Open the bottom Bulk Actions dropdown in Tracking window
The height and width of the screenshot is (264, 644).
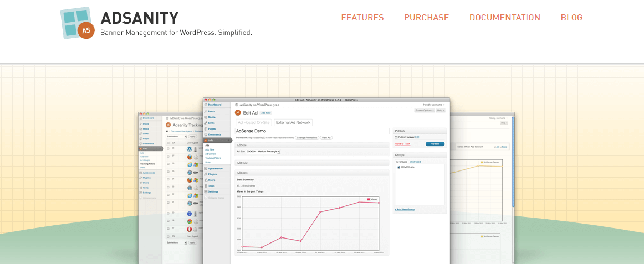176,242
